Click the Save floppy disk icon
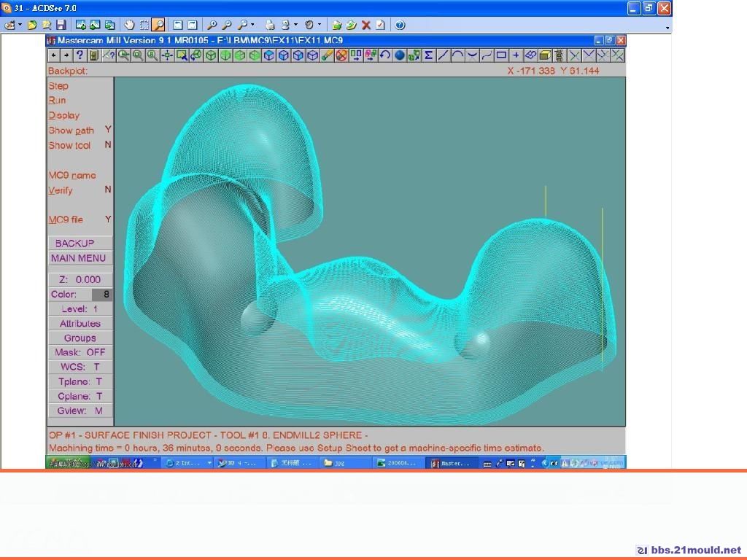747x560 pixels. [x=61, y=25]
